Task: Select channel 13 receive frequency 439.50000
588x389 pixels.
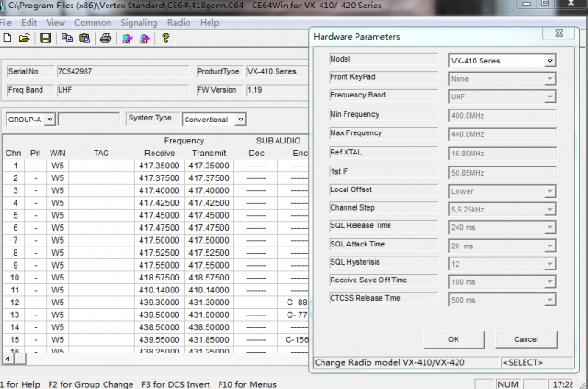Action: click(x=159, y=315)
